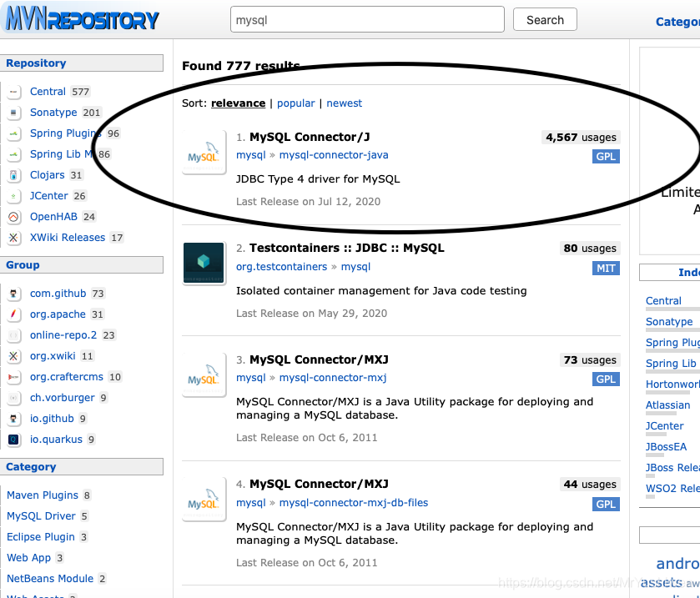Open the mysql-connector-mxj-db-files artifact link
The width and height of the screenshot is (700, 598).
[353, 502]
